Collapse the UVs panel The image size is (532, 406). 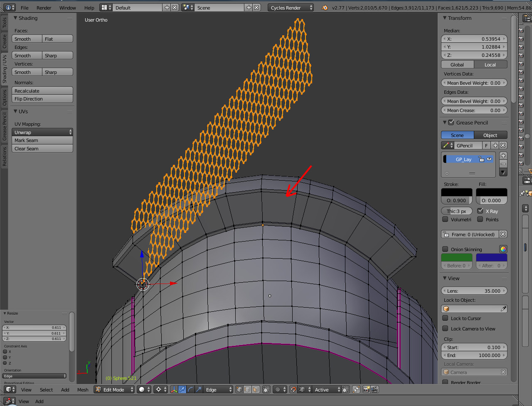[x=15, y=111]
